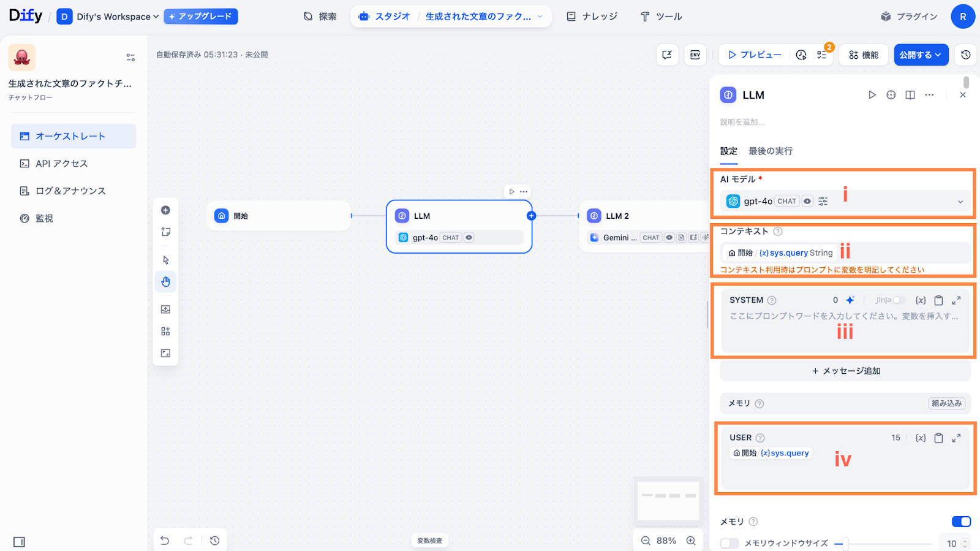This screenshot has width=980, height=551.
Task: Click the prompt generator sparkle icon
Action: tap(850, 300)
